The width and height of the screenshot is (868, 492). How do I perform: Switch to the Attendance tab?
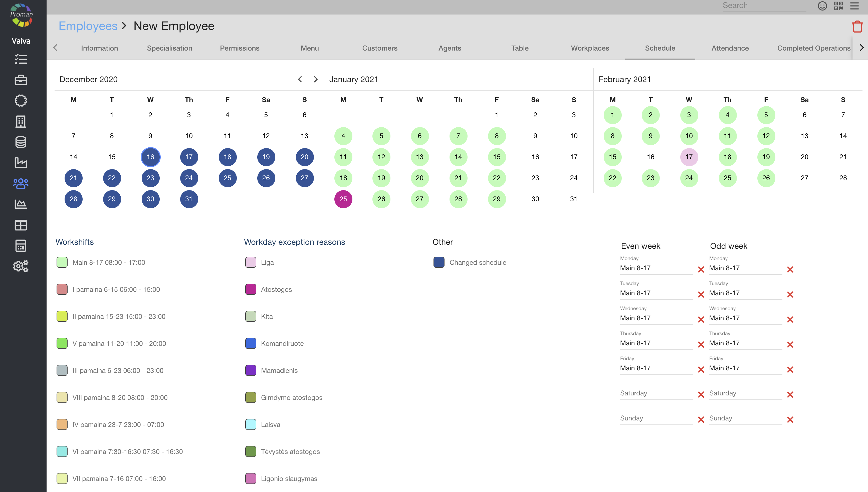[730, 48]
